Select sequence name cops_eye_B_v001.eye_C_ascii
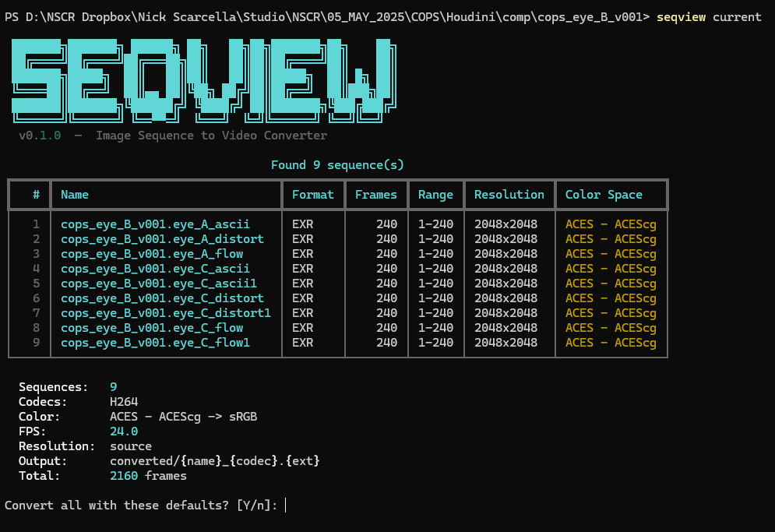 (x=155, y=269)
